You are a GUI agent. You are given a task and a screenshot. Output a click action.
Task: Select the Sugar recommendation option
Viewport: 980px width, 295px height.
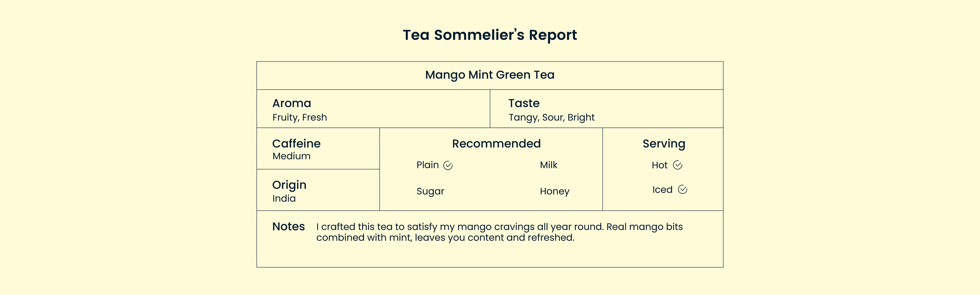[430, 191]
